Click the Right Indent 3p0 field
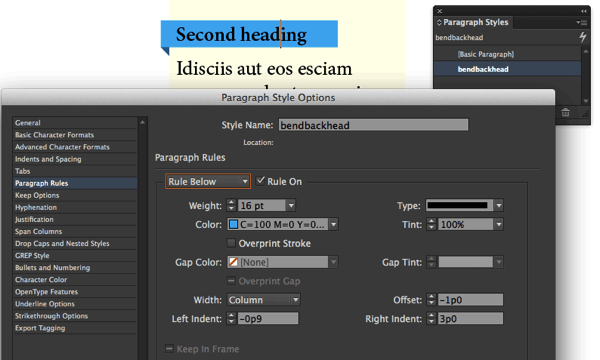The width and height of the screenshot is (600, 360). coord(470,318)
